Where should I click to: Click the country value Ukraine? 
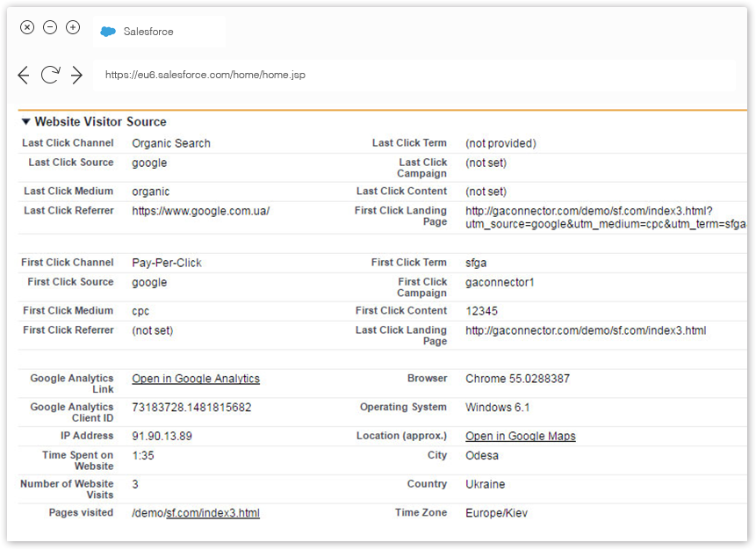click(485, 484)
